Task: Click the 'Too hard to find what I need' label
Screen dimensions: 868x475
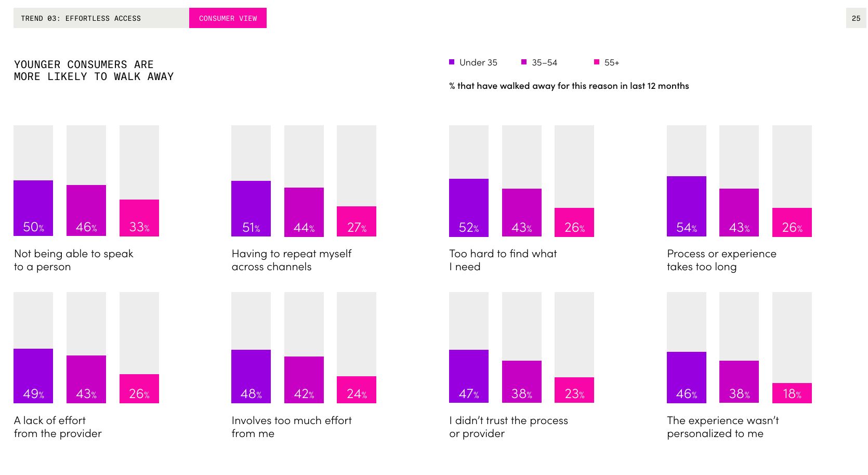Action: coord(503,260)
